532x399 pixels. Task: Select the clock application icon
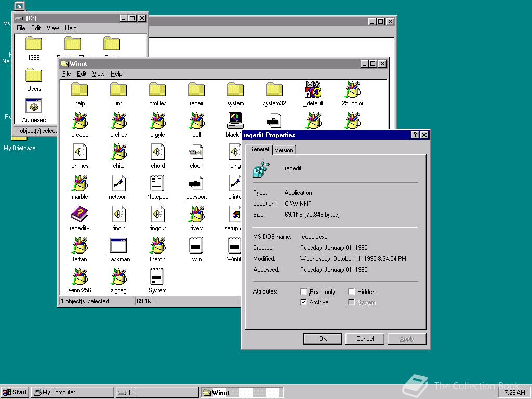[196, 152]
